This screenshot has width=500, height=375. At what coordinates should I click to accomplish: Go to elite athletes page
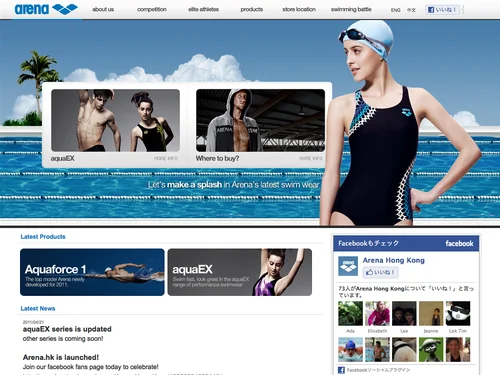coord(203,9)
